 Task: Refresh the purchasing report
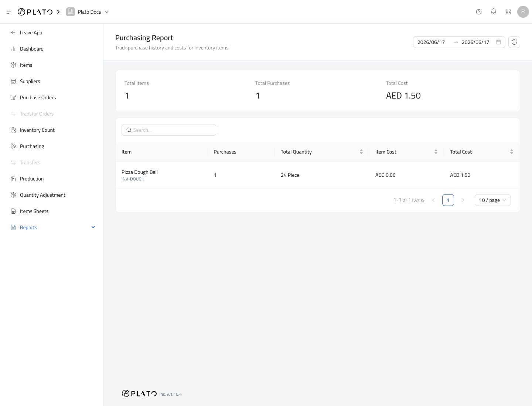pos(514,42)
